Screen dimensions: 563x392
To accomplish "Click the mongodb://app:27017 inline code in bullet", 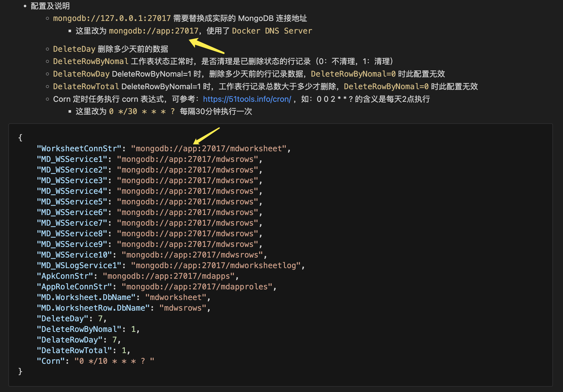I will tap(153, 31).
